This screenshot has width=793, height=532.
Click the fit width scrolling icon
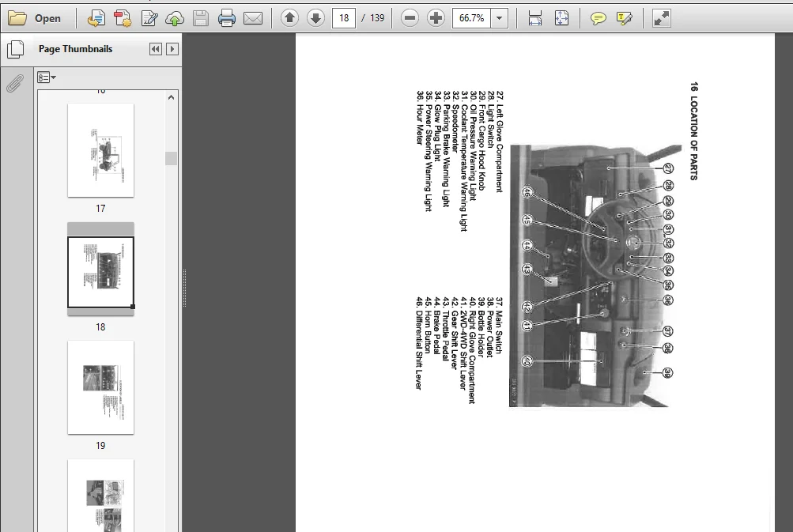[x=535, y=18]
